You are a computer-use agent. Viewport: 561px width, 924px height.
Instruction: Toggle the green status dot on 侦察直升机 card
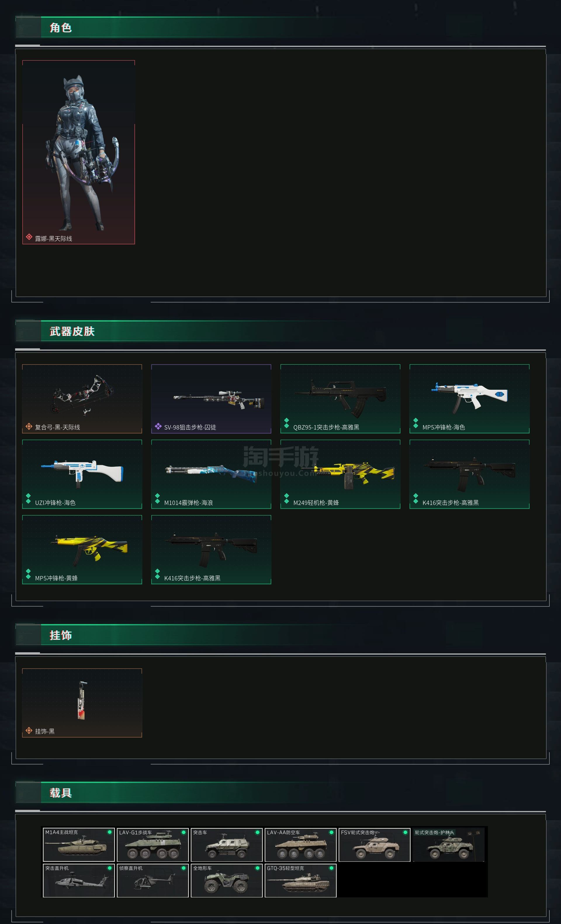pyautogui.click(x=183, y=868)
